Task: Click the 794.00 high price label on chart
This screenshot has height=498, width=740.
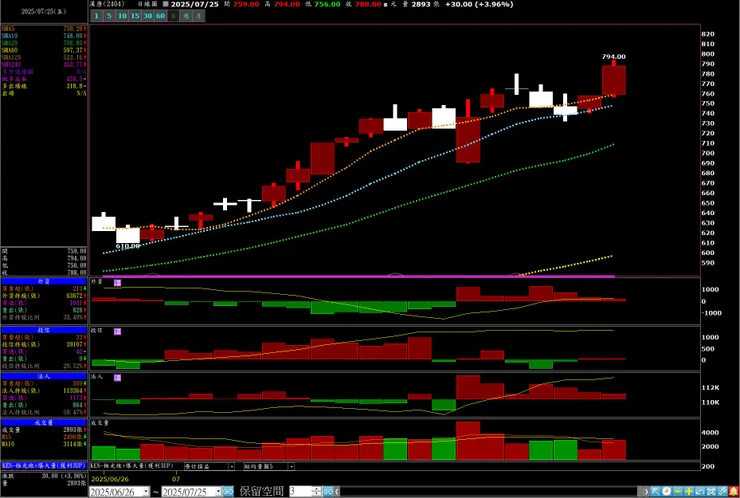Action: pos(614,57)
